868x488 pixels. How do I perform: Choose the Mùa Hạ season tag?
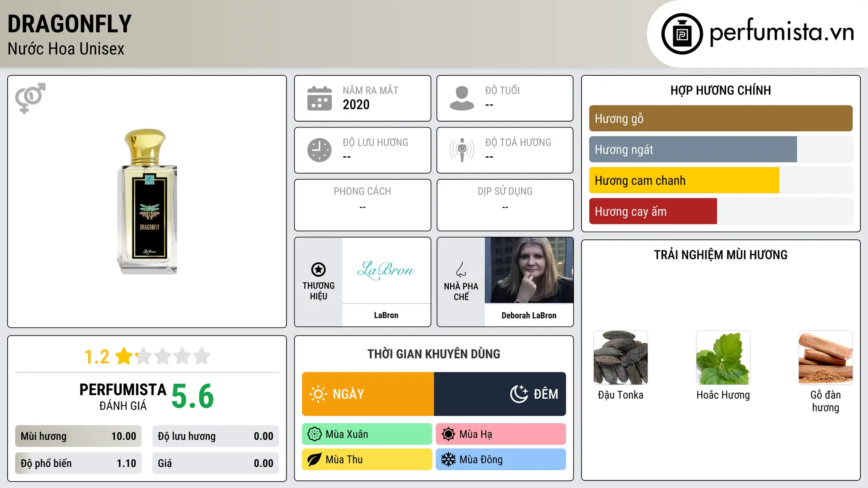501,434
